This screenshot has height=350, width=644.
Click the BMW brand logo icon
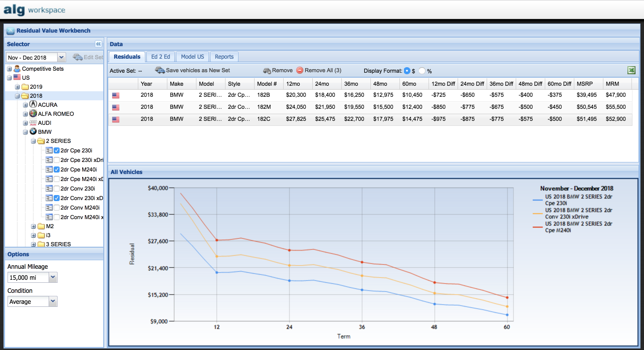point(34,132)
